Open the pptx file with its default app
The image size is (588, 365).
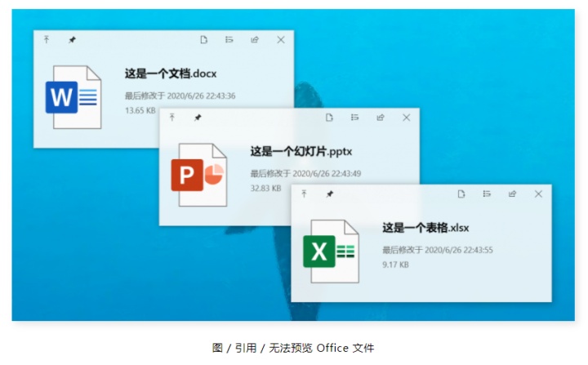click(329, 118)
